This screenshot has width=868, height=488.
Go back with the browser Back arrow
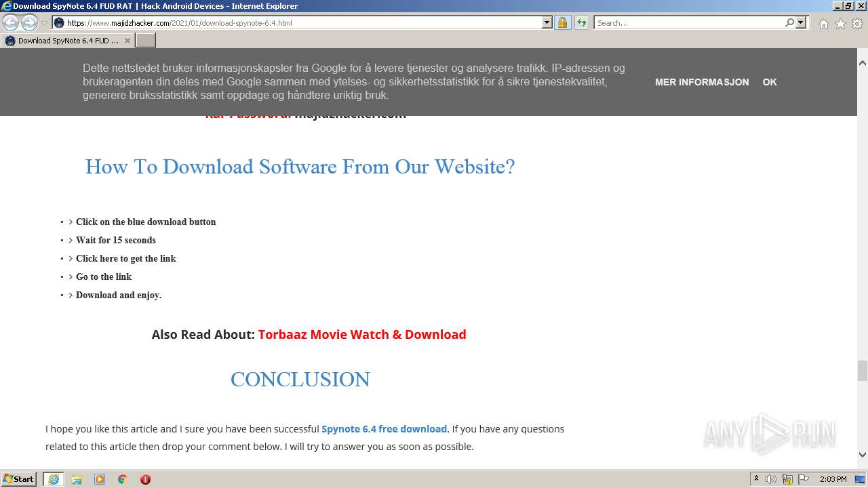click(10, 22)
